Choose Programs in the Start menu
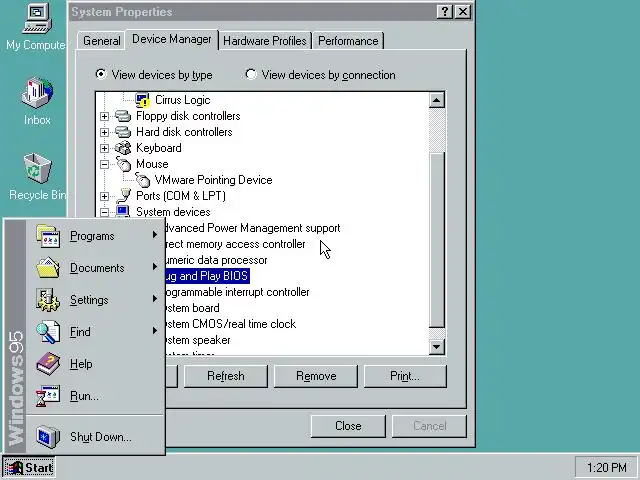 click(96, 236)
